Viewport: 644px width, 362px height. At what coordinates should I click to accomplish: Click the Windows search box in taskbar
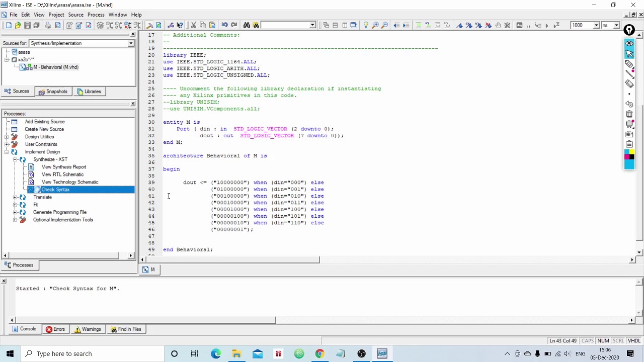tap(93, 353)
